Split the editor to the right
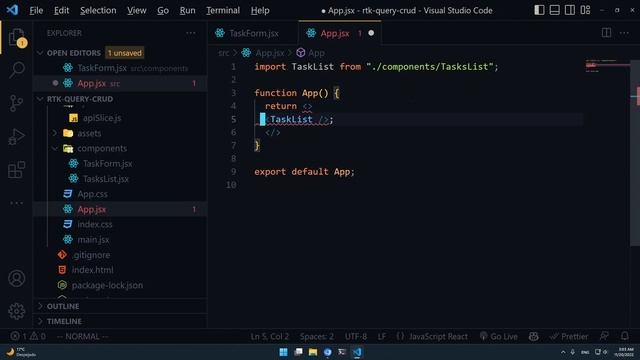Screen dimensions: 640x360 point(606,33)
